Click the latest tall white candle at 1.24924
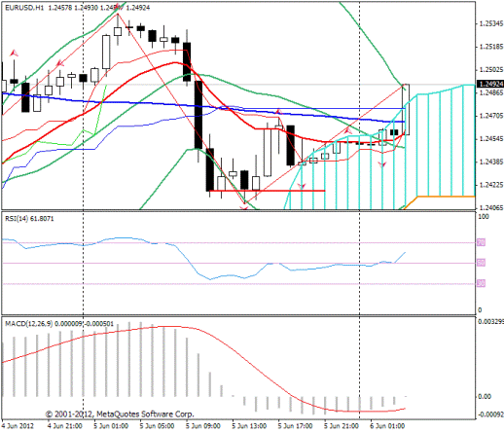Viewport: 504px width, 432px height. [406, 110]
